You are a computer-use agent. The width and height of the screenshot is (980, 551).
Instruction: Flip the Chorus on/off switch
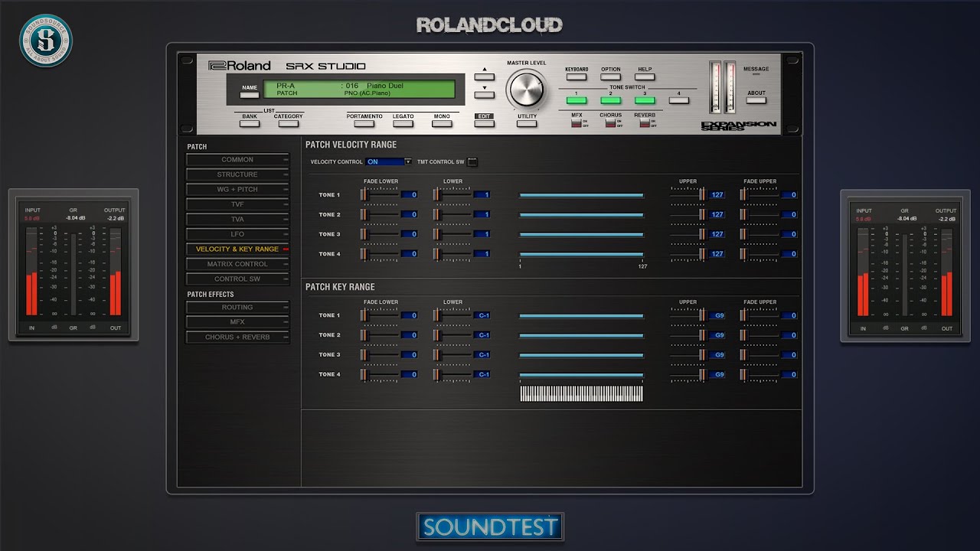(x=610, y=123)
